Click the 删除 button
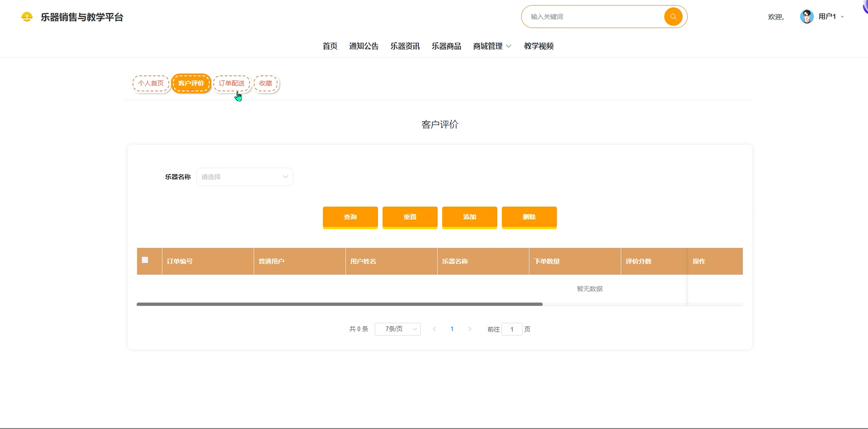Image resolution: width=868 pixels, height=429 pixels. pyautogui.click(x=529, y=217)
